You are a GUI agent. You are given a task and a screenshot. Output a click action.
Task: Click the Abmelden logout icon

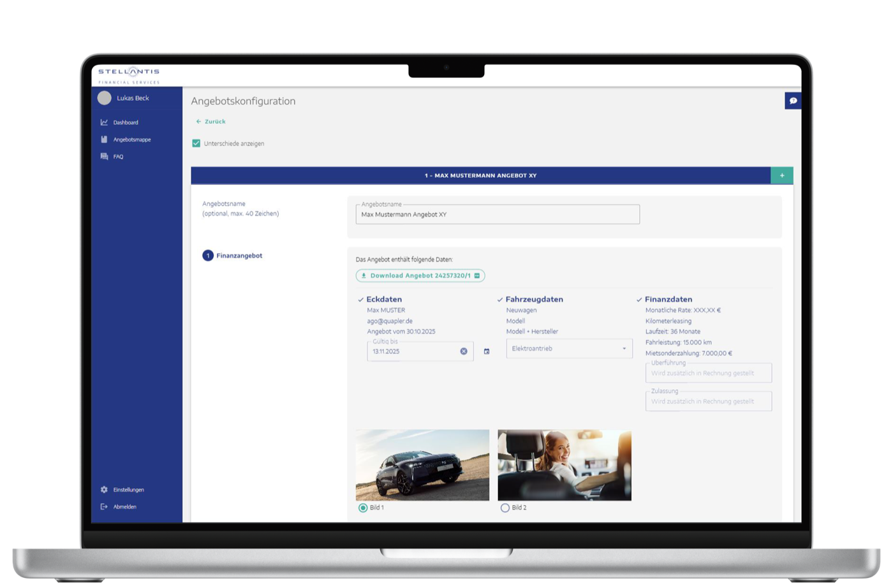[104, 507]
